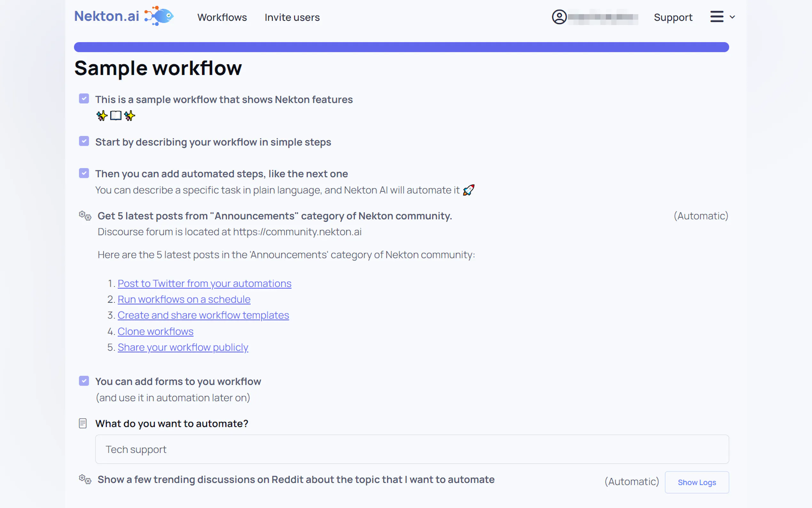Click the Show Logs button
Viewport: 812px width, 508px height.
[x=697, y=482]
